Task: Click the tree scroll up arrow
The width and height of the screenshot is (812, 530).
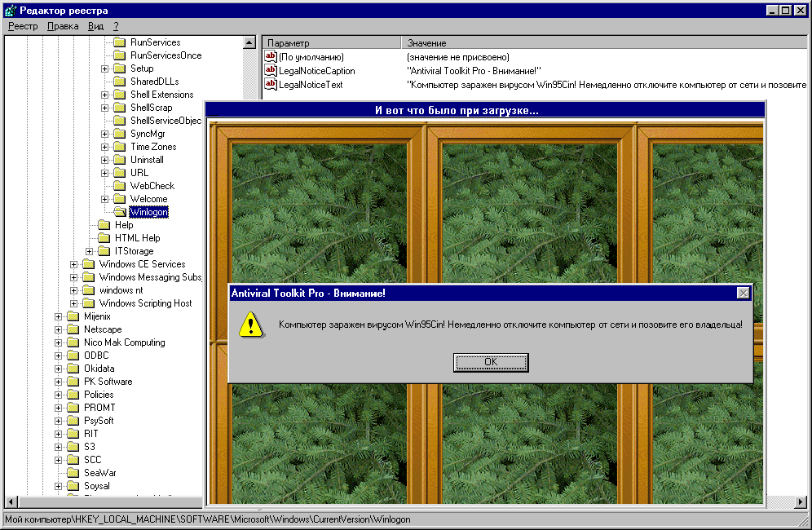Action: pos(249,42)
